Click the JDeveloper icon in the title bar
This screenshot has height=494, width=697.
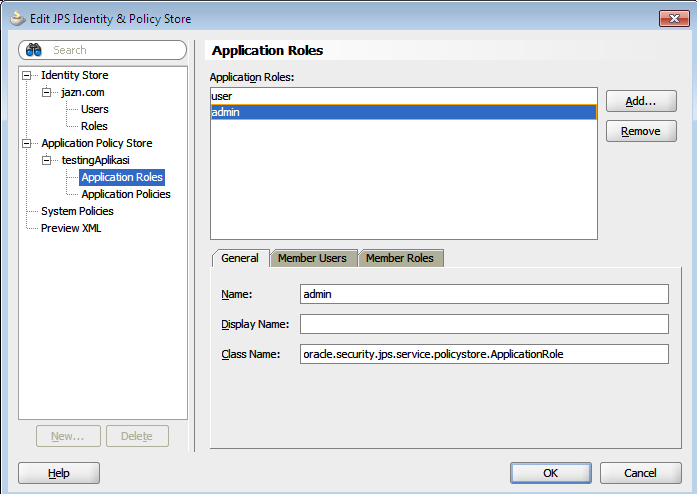coord(17,19)
